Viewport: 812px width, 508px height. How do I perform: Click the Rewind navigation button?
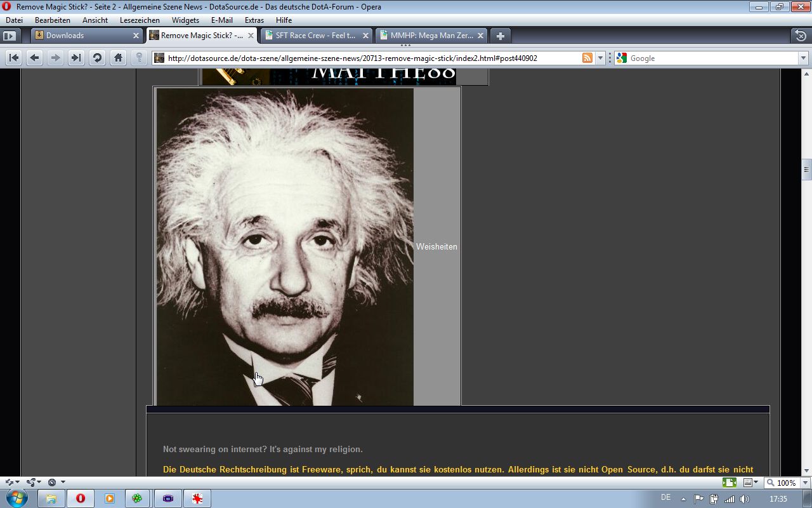pyautogui.click(x=14, y=58)
